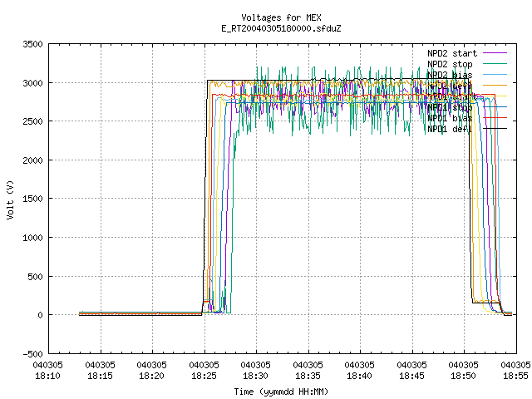532x399 pixels.
Task: Click the x-axis time label '18:50'
Action: [x=463, y=376]
